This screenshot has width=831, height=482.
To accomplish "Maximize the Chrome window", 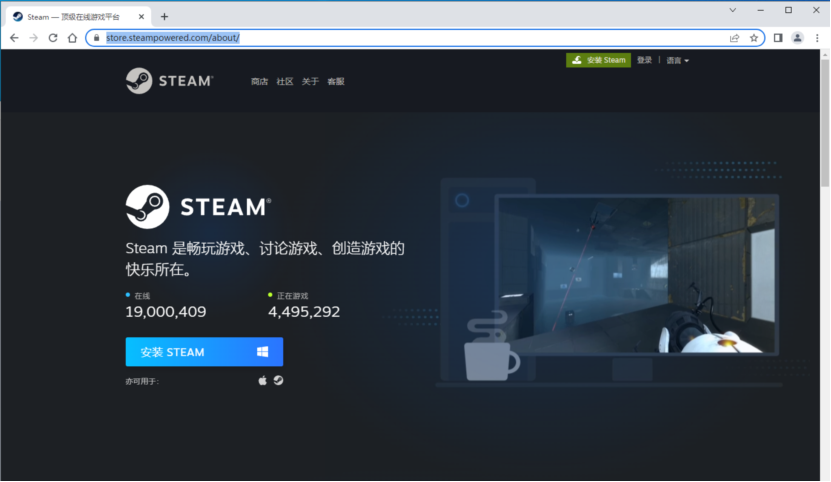I will 789,10.
